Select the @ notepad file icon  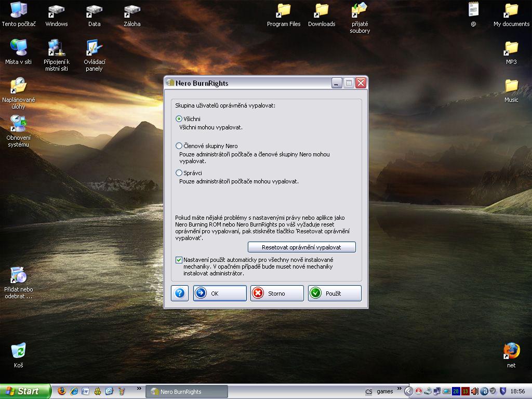coord(473,15)
